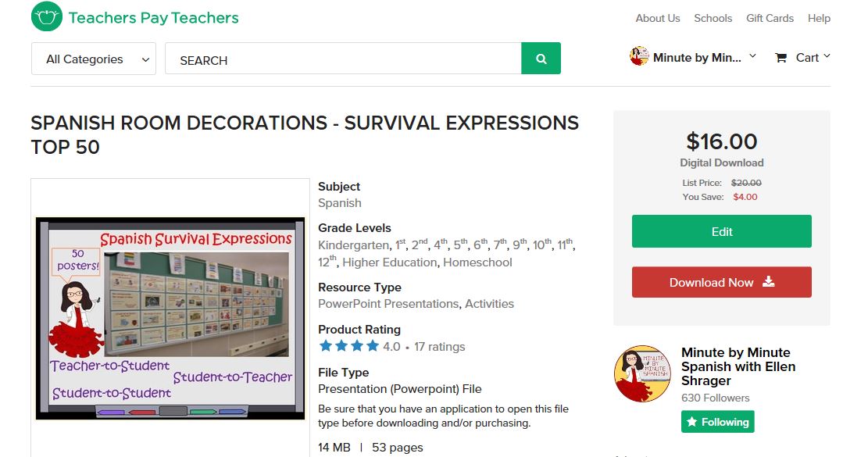Click the green magnifier search button
Viewport: 868px width, 457px height.
pyautogui.click(x=541, y=58)
